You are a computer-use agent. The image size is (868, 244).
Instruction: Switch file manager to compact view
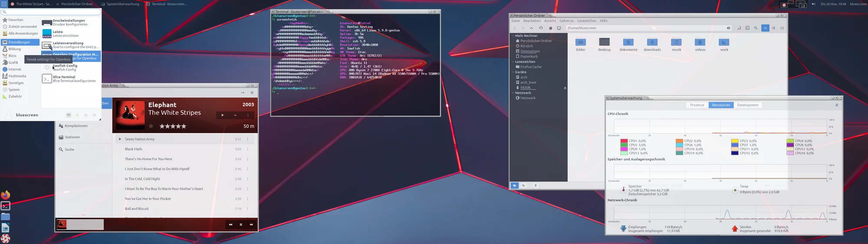coord(782,28)
